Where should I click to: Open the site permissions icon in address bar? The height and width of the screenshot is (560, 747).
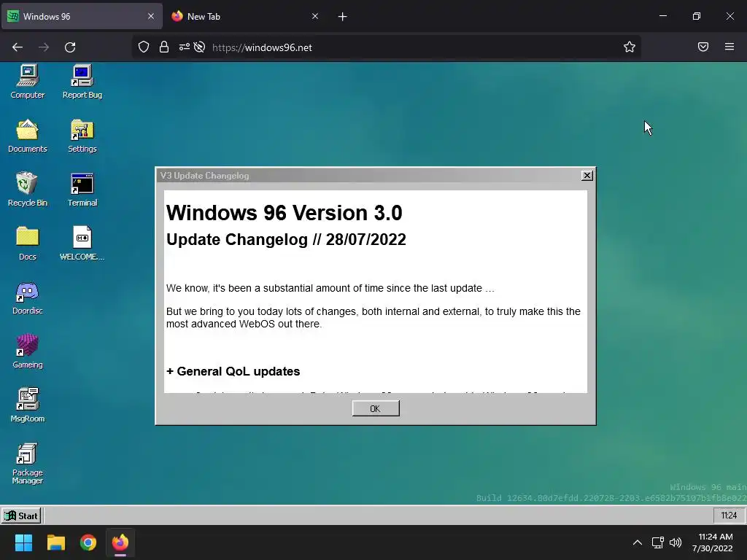click(185, 47)
